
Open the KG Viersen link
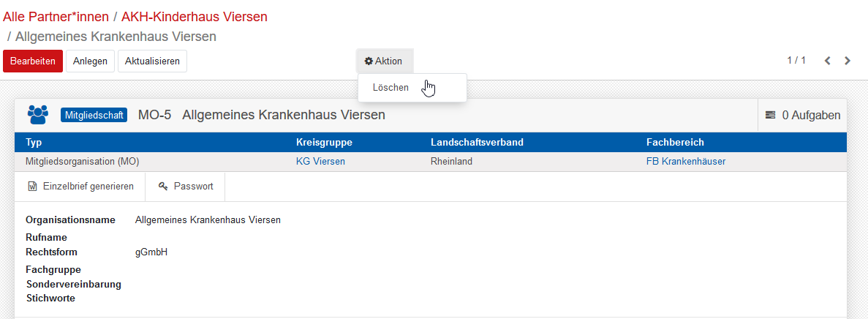coord(320,161)
